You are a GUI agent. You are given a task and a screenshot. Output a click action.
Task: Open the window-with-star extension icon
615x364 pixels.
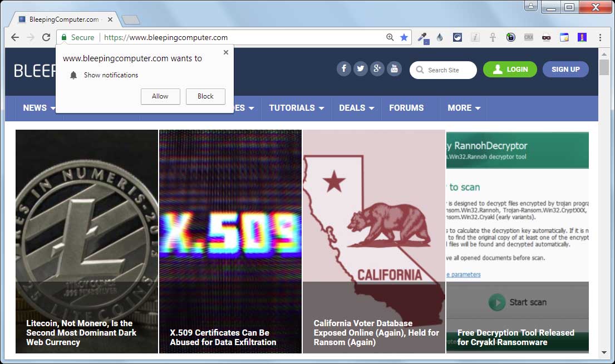pyautogui.click(x=564, y=37)
